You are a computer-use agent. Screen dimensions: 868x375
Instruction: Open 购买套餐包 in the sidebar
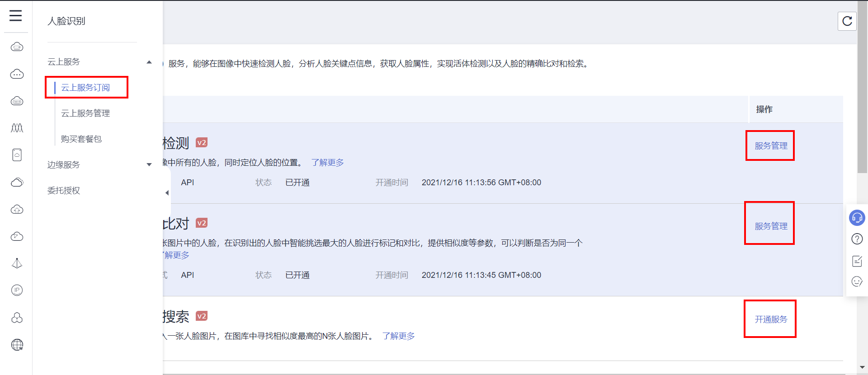(81, 139)
